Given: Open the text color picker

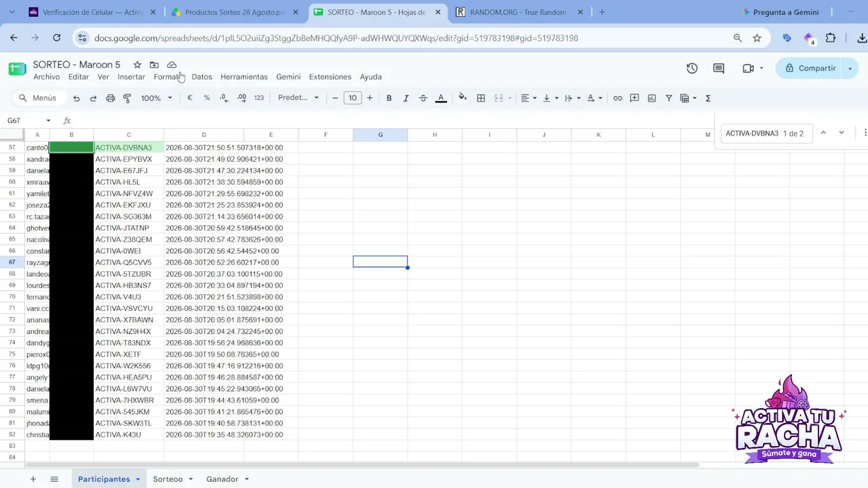Looking at the screenshot, I should coord(441,98).
